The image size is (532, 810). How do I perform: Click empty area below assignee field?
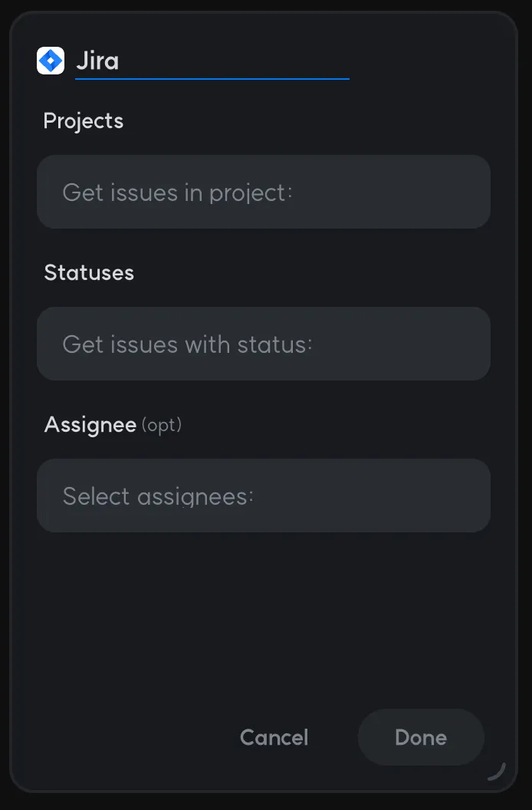[263, 614]
